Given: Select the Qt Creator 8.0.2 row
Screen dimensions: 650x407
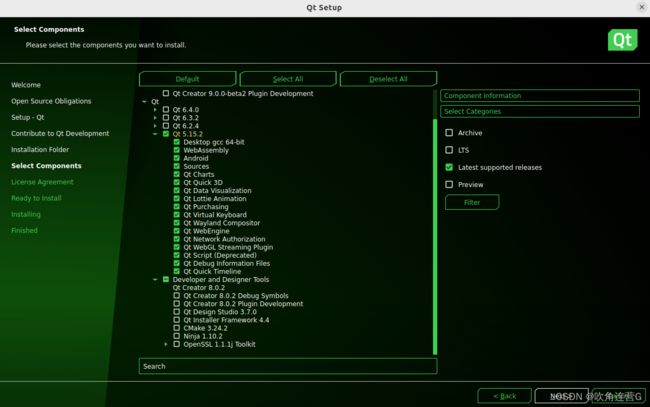Looking at the screenshot, I should coord(199,287).
